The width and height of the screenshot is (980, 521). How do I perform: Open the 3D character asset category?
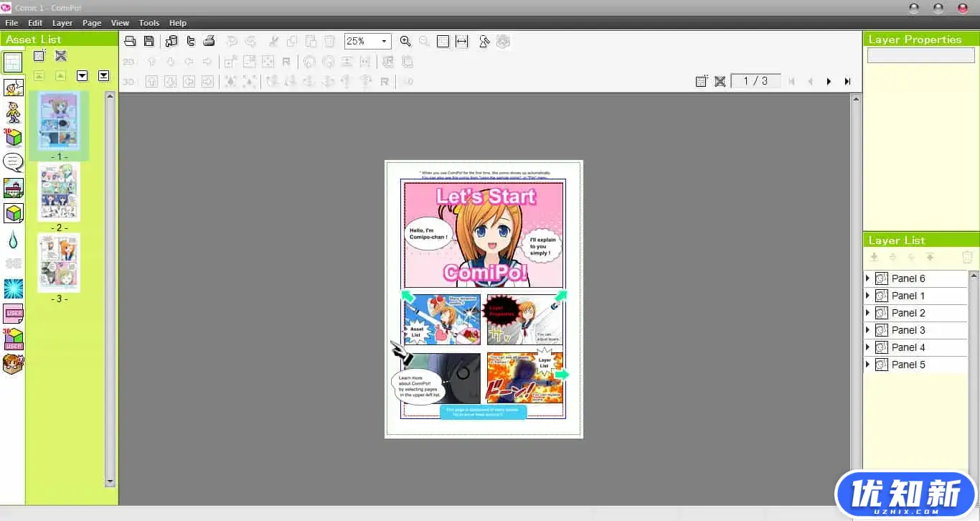pos(13,136)
